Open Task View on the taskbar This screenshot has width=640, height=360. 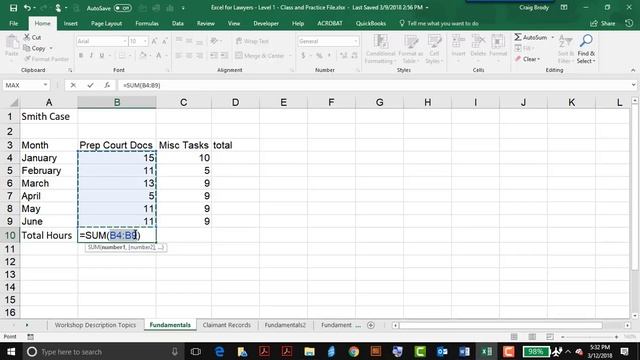click(x=196, y=351)
